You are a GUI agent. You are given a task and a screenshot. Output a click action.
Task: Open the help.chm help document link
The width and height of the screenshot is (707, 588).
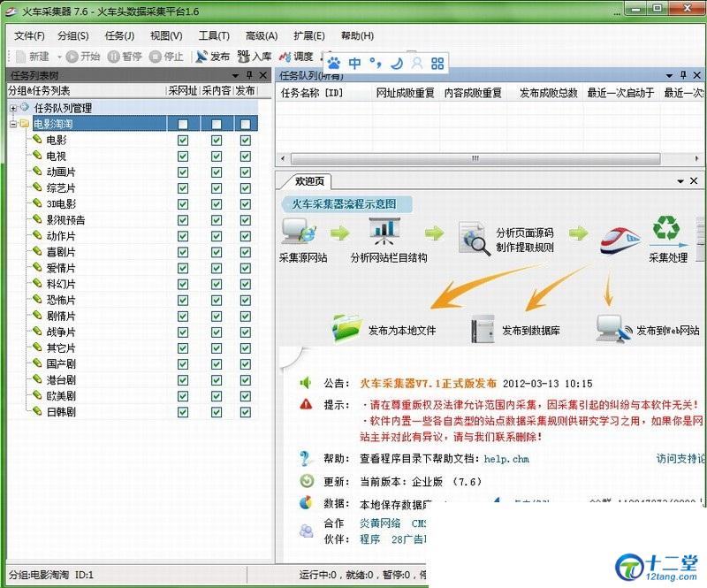(x=506, y=459)
